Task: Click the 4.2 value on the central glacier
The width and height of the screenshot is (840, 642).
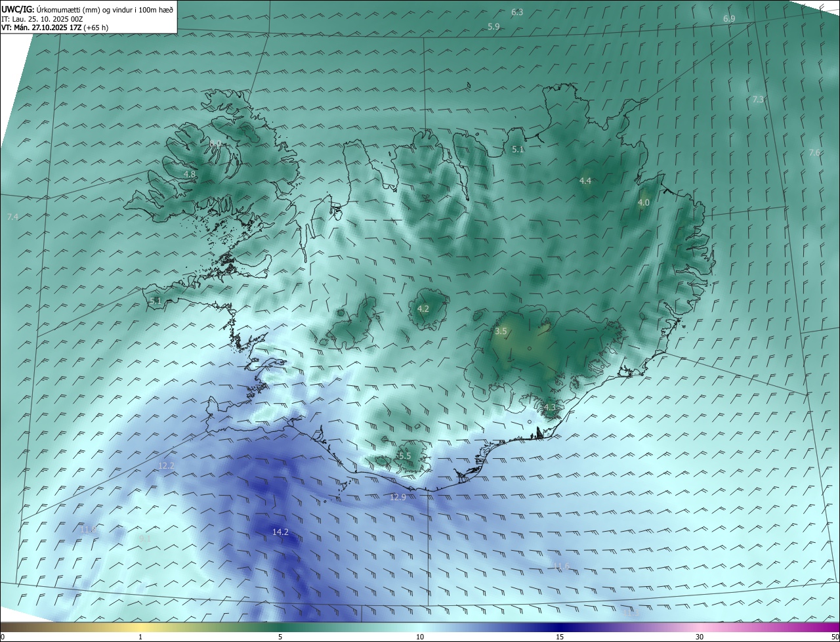Action: click(x=423, y=309)
